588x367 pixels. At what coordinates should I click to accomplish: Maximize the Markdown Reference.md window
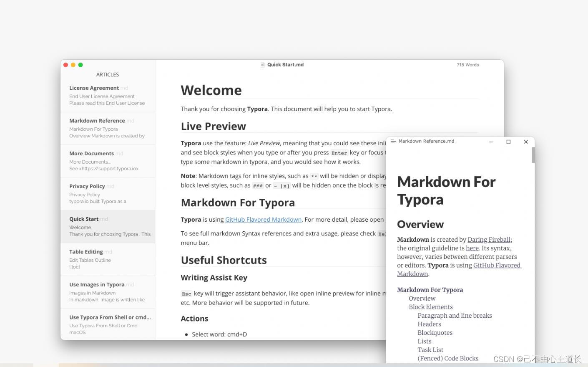[x=508, y=142]
